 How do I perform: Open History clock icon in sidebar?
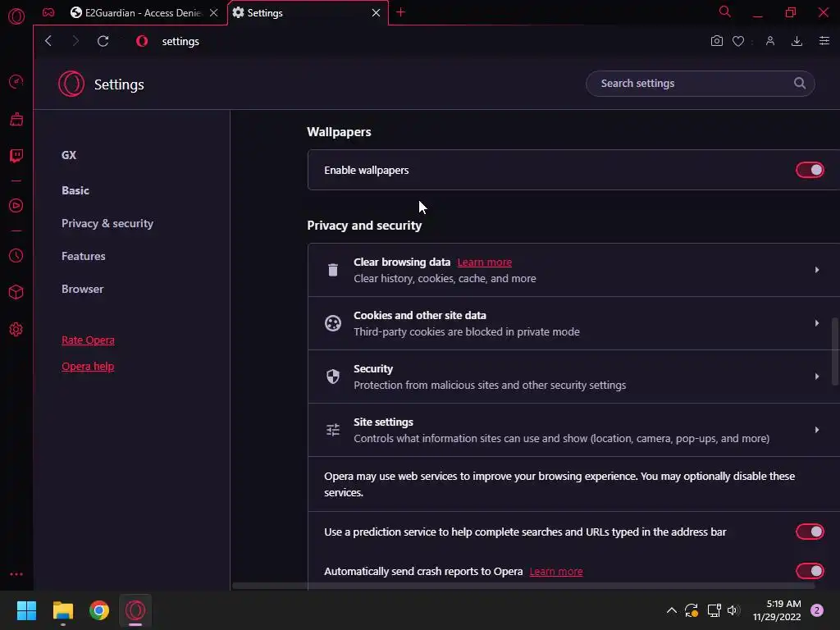16,256
